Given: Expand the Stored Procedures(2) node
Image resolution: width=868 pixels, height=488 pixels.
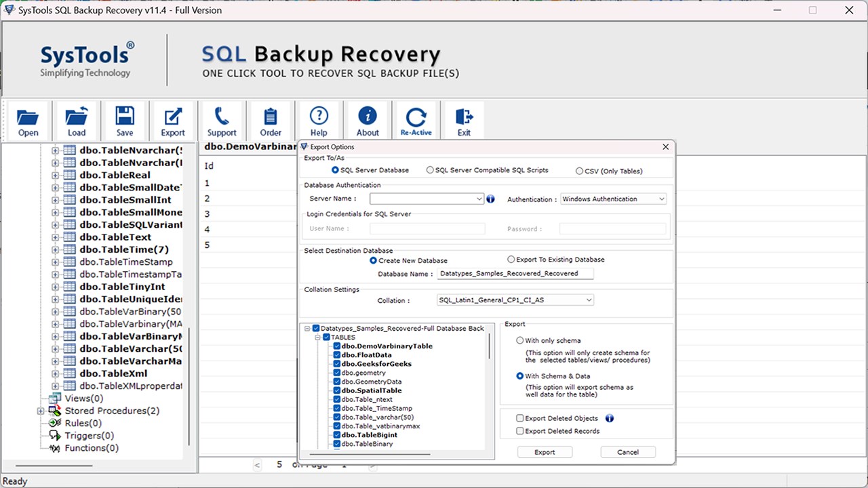Looking at the screenshot, I should tap(41, 411).
